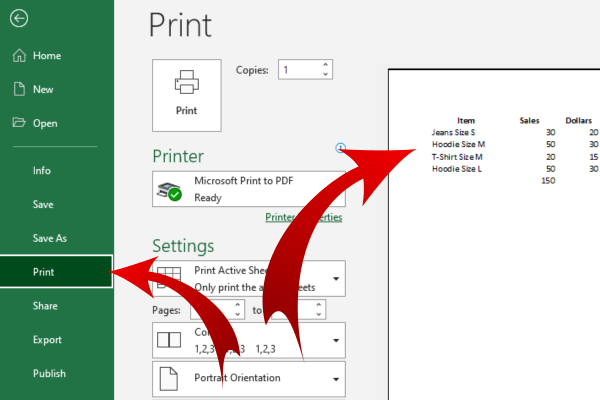Viewport: 600px width, 400px height.
Task: Open the Share sidebar entry
Action: 45,305
